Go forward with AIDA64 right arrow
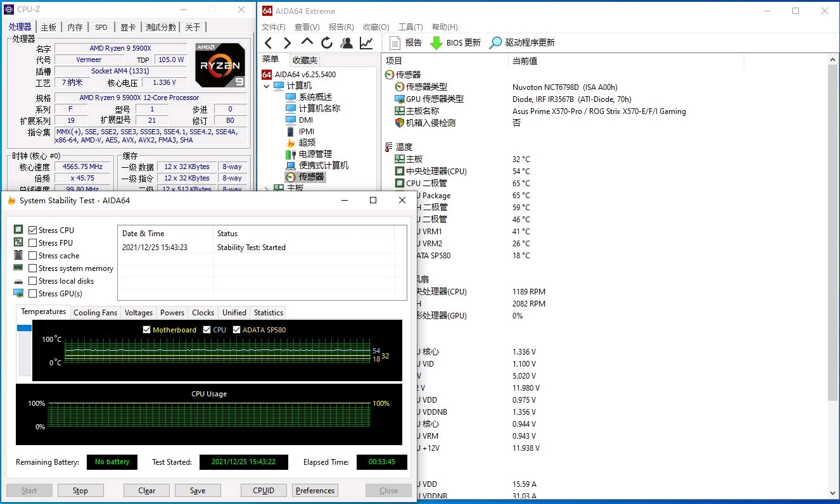Viewport: 840px width, 504px height. pos(288,42)
